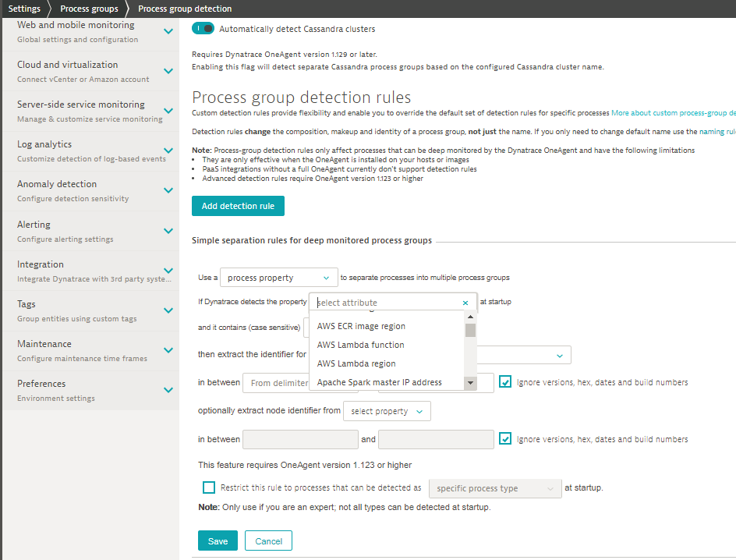Open the naming rules link
The image size is (736, 560).
(717, 132)
